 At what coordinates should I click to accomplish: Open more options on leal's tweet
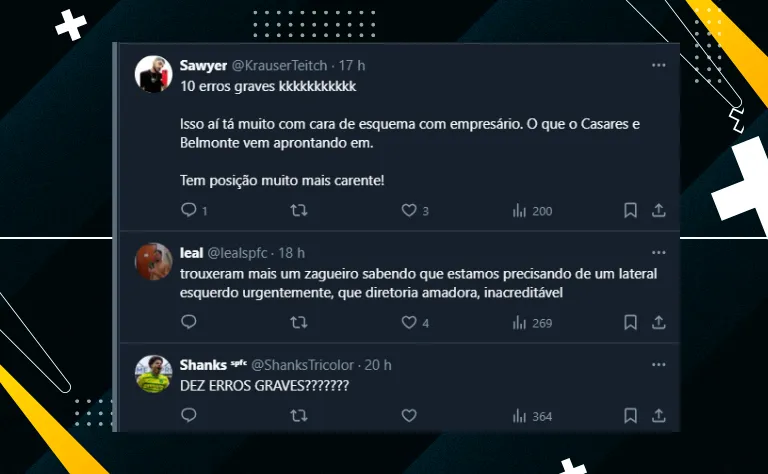click(x=659, y=253)
